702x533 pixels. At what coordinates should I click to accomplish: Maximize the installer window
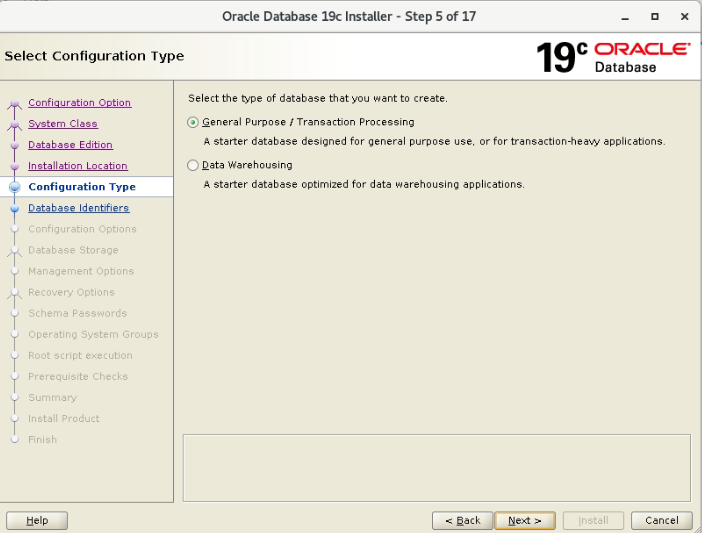pyautogui.click(x=655, y=17)
